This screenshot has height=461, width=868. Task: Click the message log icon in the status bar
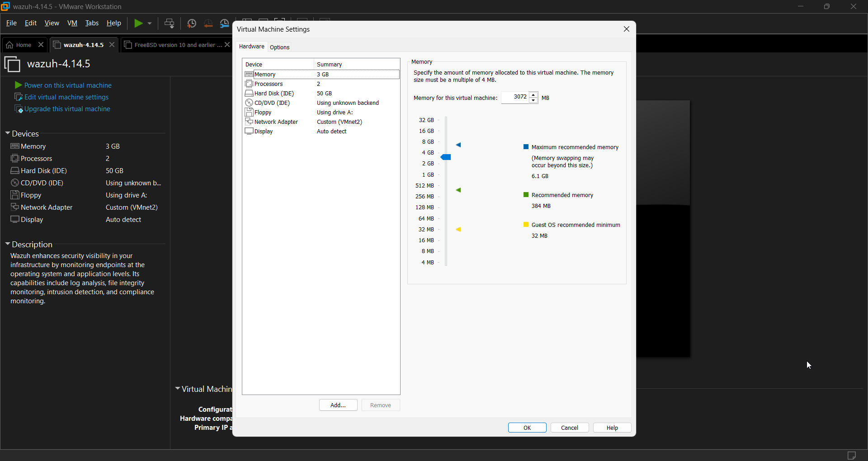tap(852, 455)
